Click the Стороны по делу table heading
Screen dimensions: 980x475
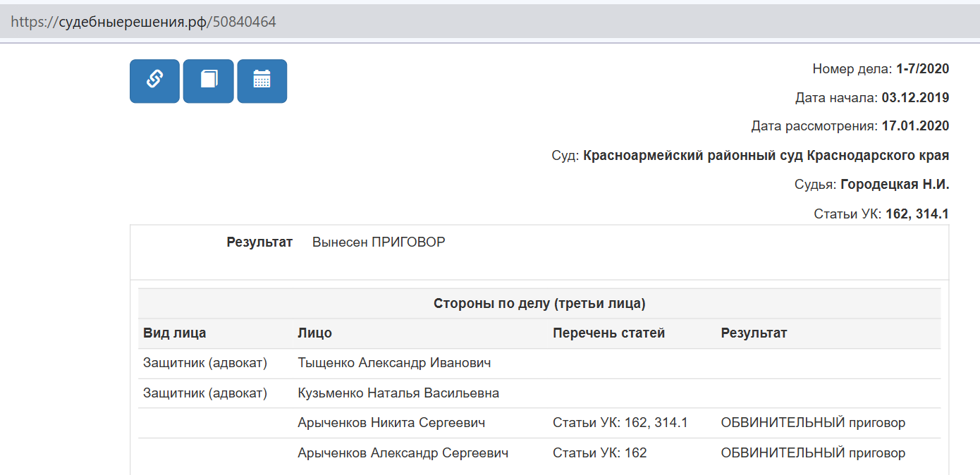539,304
